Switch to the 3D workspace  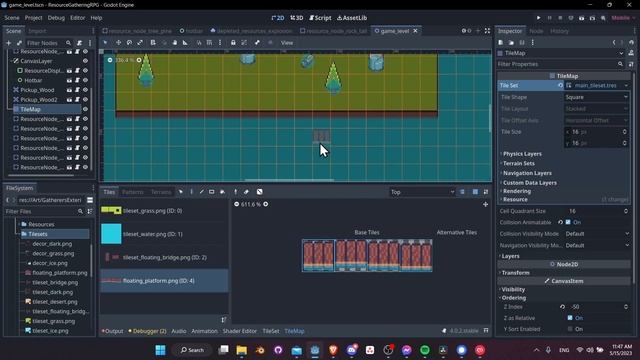tap(297, 18)
